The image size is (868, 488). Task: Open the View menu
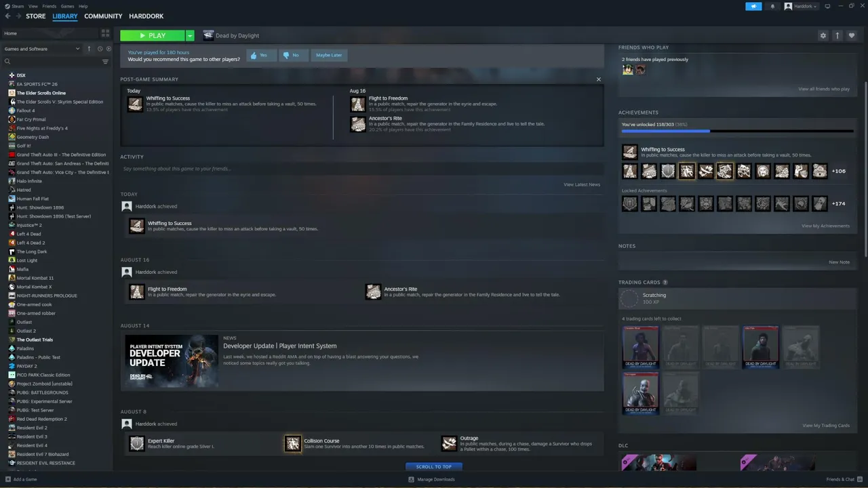pyautogui.click(x=33, y=6)
